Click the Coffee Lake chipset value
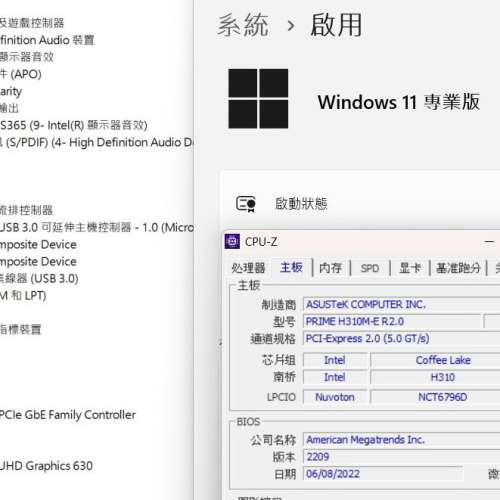Image resolution: width=500 pixels, height=500 pixels. [435, 360]
